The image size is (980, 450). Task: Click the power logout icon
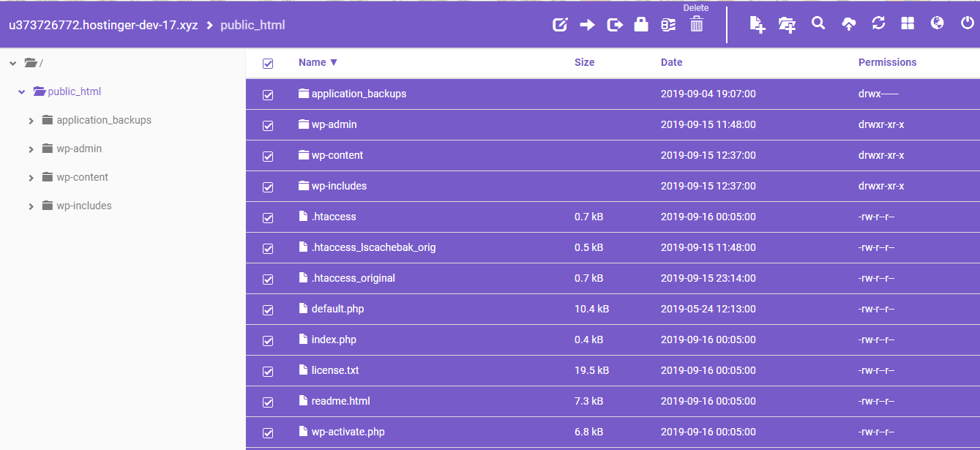coord(967,23)
